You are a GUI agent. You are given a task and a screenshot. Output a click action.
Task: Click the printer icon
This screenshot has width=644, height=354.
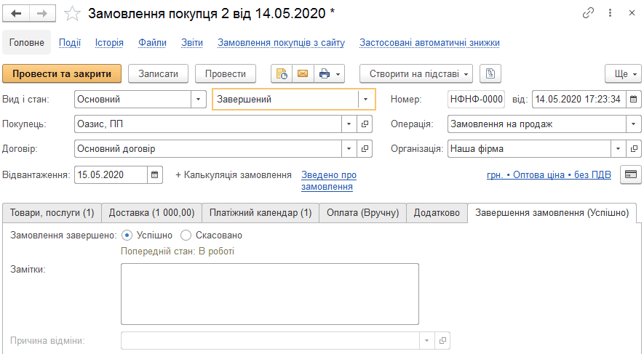pos(325,74)
